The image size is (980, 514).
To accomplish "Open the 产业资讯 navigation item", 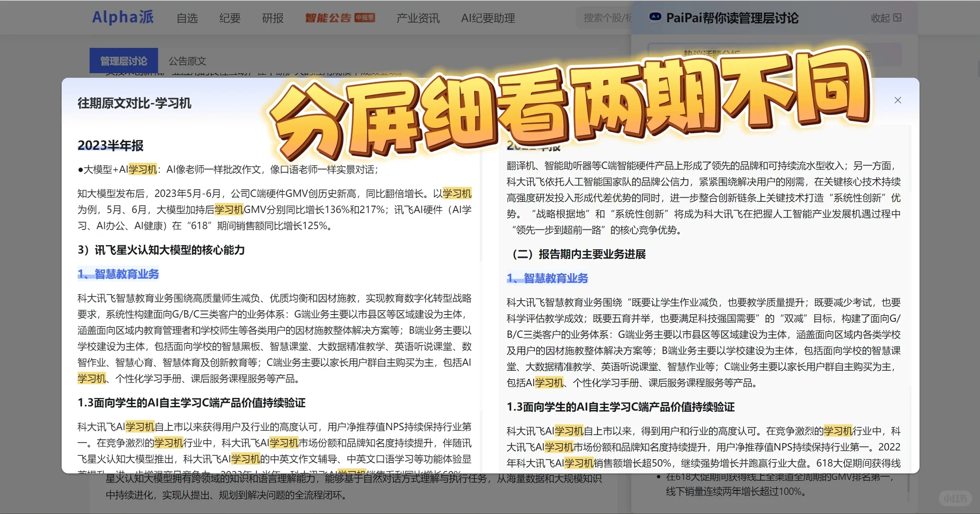I will click(x=417, y=18).
